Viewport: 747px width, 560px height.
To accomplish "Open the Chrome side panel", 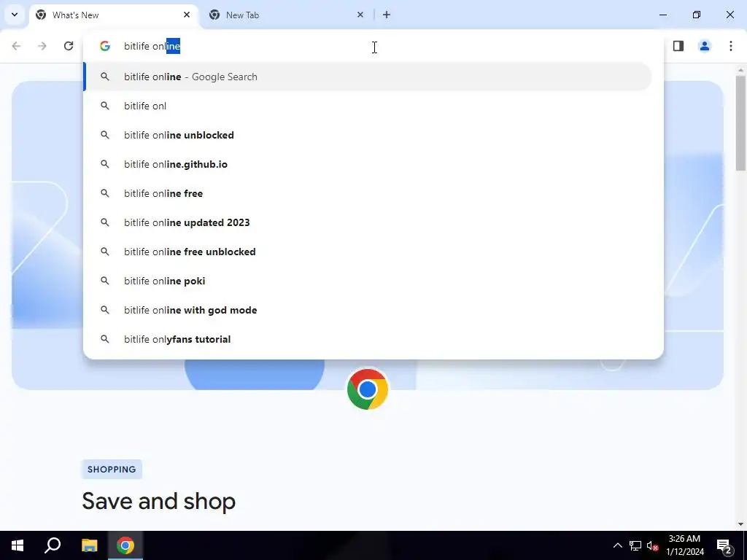I will point(678,46).
